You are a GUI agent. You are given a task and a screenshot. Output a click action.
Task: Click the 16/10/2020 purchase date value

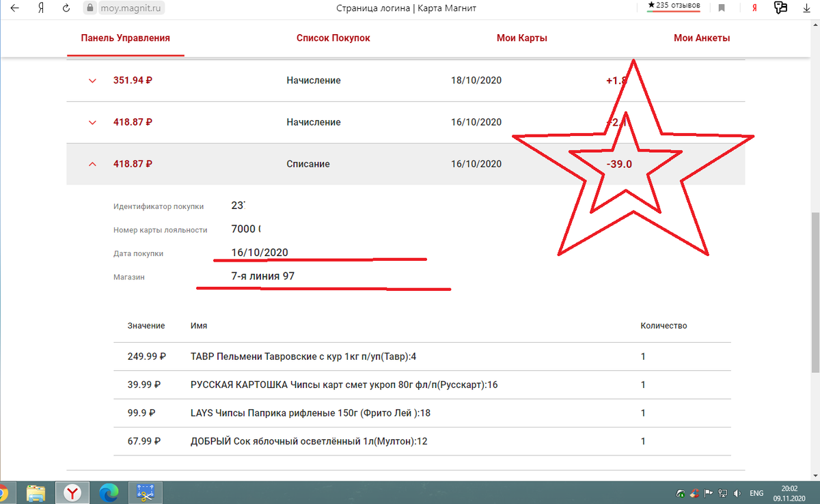[260, 253]
